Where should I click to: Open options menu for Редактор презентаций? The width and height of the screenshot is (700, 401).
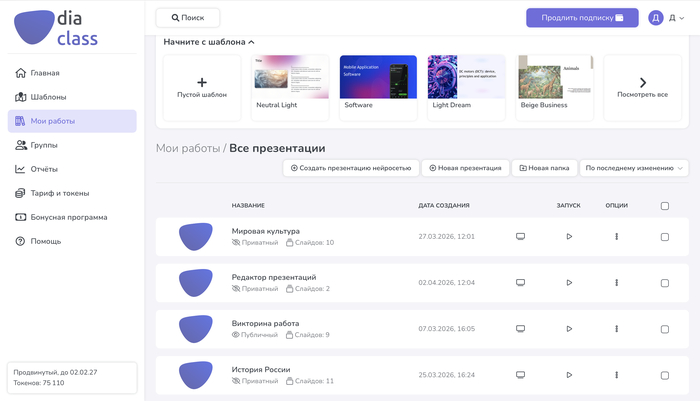click(x=617, y=283)
